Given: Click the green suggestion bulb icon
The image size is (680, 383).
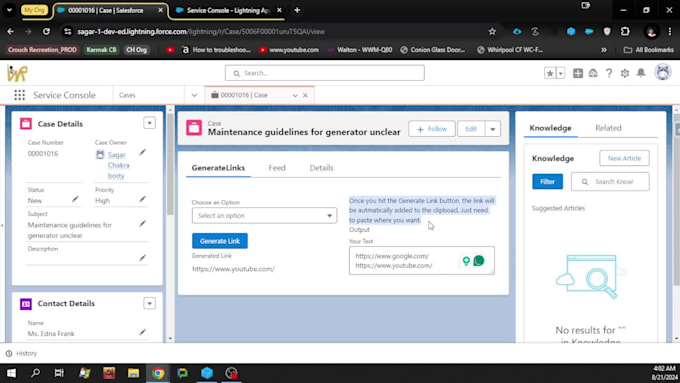Looking at the screenshot, I should coord(466,261).
